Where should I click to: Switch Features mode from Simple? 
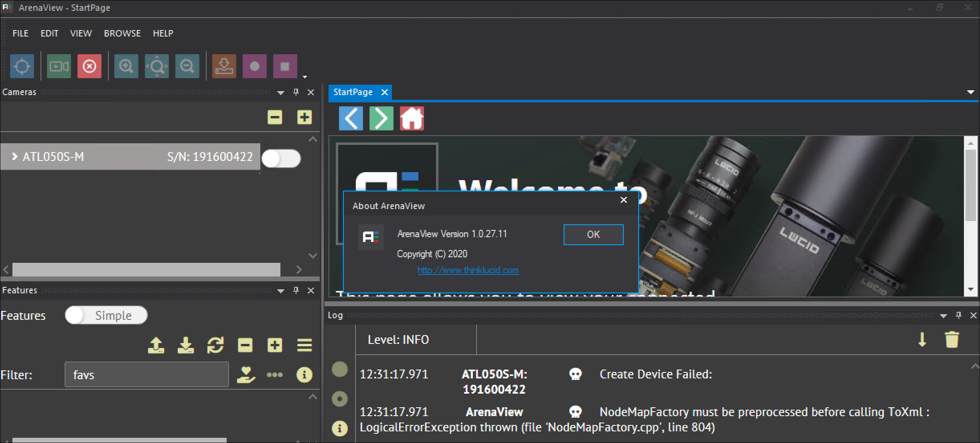coord(106,315)
